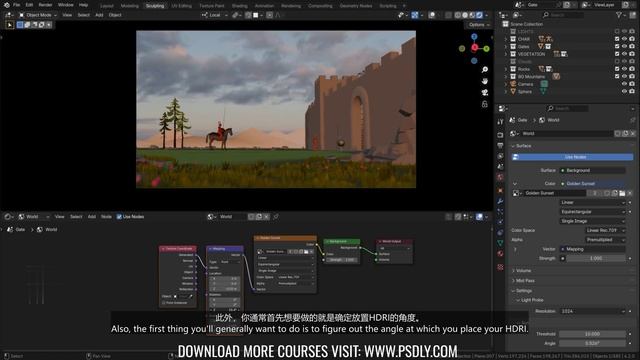The width and height of the screenshot is (640, 360).
Task: Click the Color Golden Sunset link button
Action: pos(593,184)
